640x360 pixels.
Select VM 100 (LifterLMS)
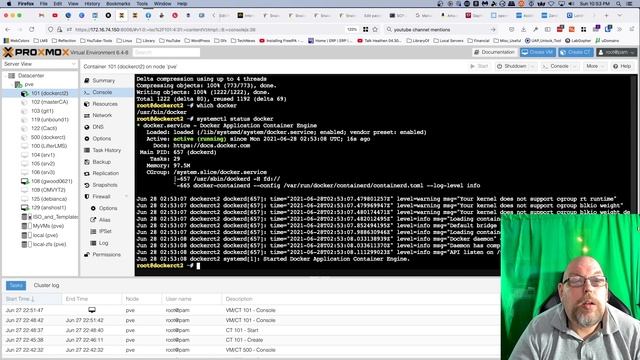(49, 146)
